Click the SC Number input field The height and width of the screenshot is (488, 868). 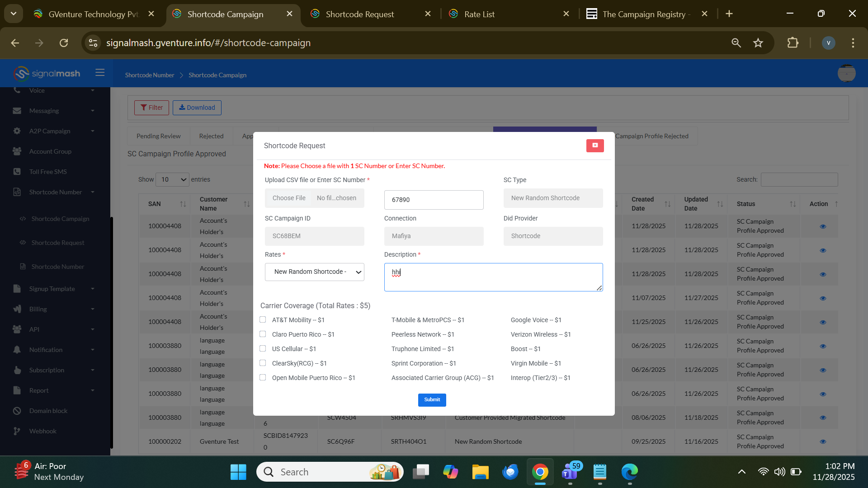click(x=434, y=200)
